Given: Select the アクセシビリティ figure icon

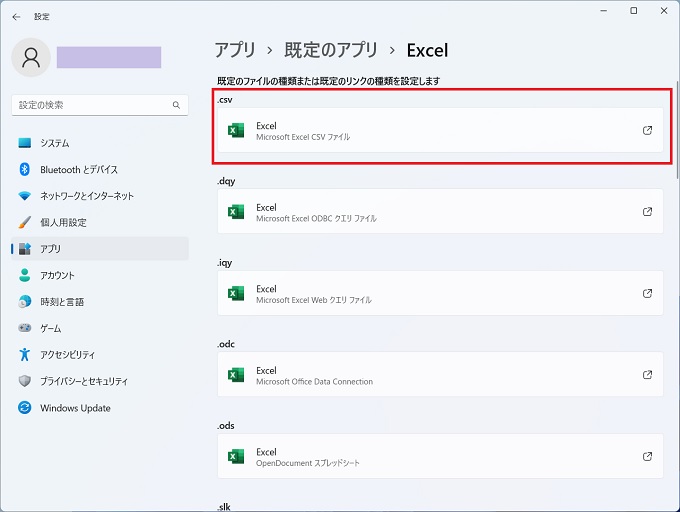Looking at the screenshot, I should point(25,355).
